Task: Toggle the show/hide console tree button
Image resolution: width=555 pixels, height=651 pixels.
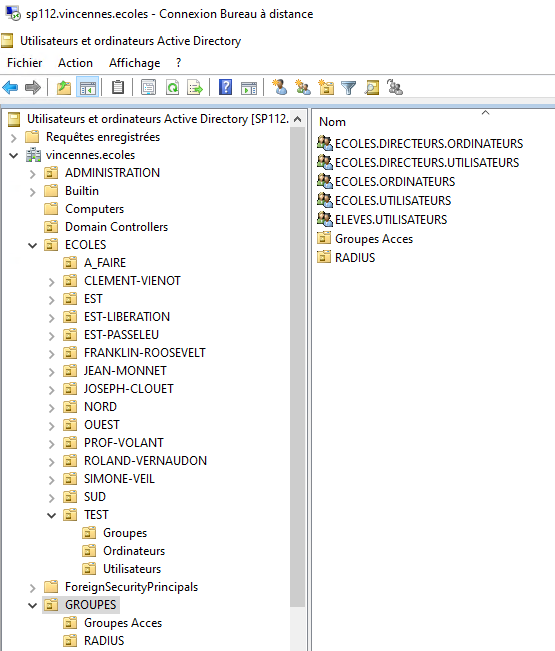Action: pyautogui.click(x=88, y=88)
